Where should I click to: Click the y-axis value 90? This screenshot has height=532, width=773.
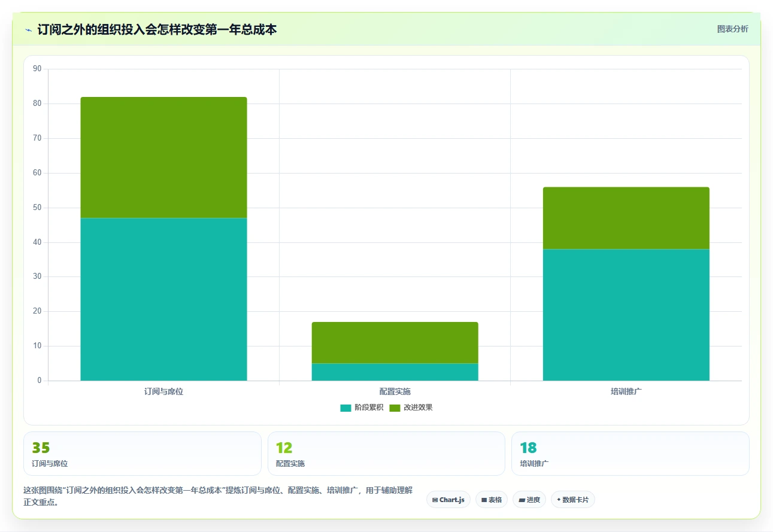point(37,69)
